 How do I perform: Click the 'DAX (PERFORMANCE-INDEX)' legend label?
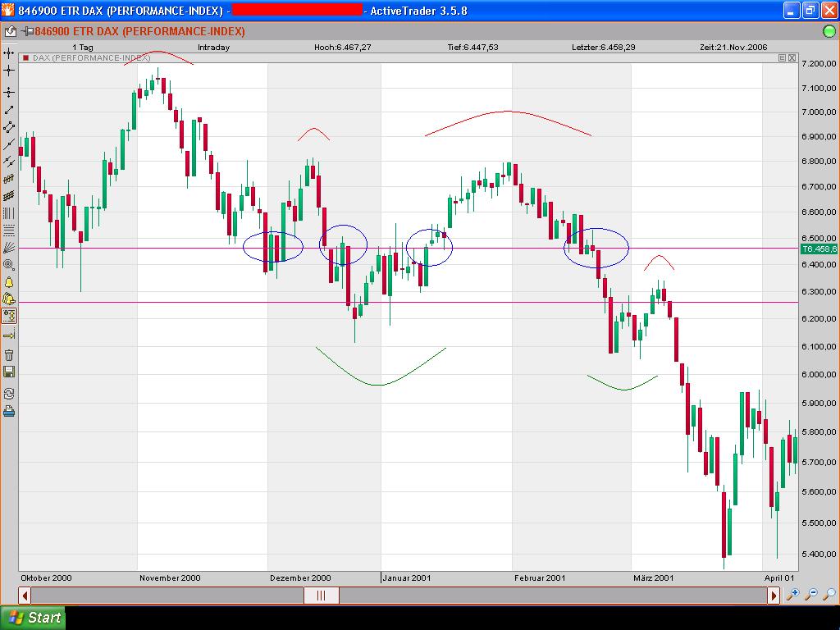click(92, 58)
